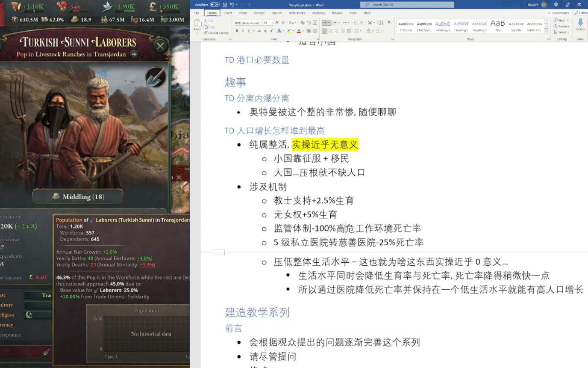Sort paragraphs A to Z
This screenshot has width=588, height=368.
point(381,23)
